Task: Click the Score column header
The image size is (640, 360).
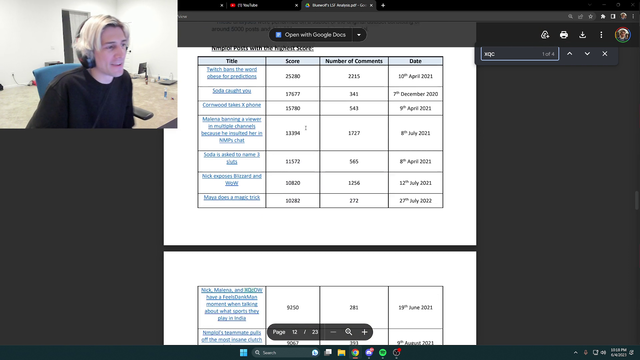Action: pyautogui.click(x=293, y=61)
